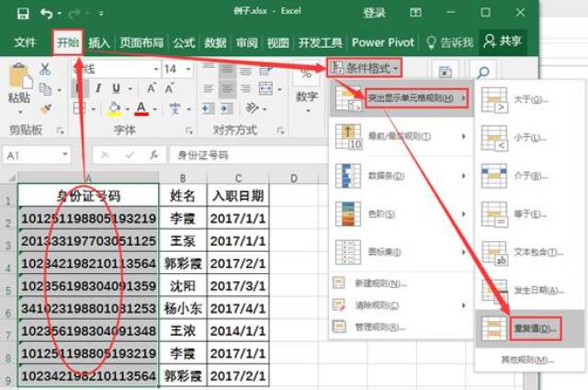Click cell containing 杨小东

click(183, 308)
